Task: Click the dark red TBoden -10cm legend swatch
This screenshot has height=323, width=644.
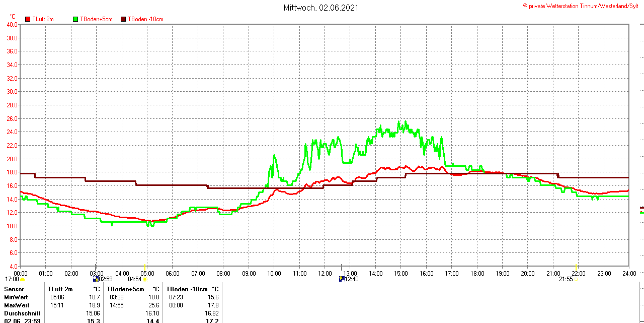Action: (124, 19)
